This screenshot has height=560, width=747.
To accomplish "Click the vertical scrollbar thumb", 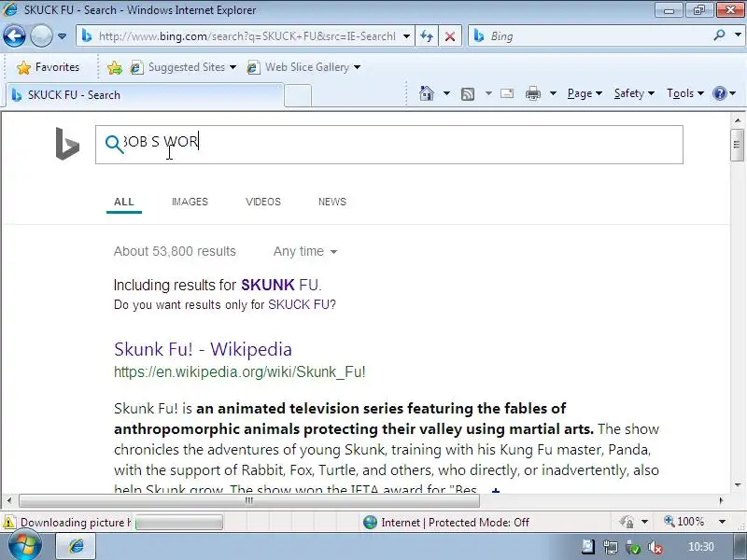I will coord(737,145).
